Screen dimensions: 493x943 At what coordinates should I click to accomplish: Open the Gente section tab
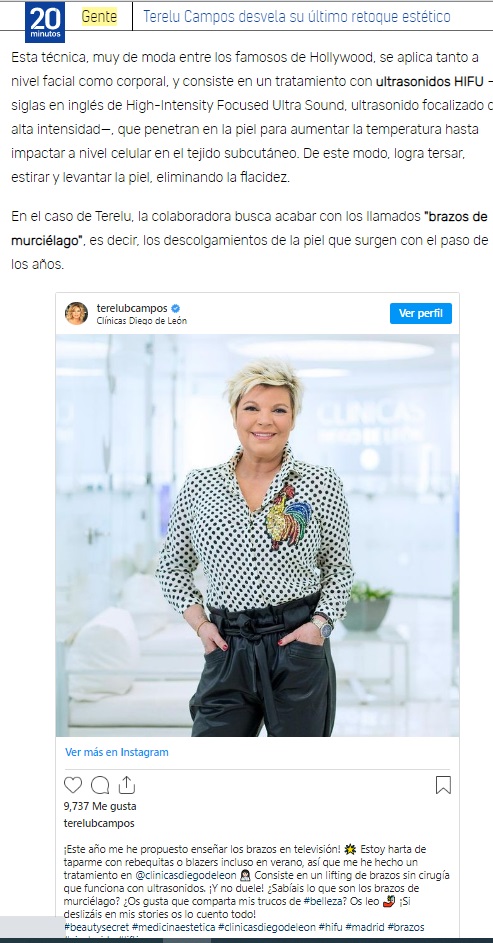pyautogui.click(x=99, y=17)
